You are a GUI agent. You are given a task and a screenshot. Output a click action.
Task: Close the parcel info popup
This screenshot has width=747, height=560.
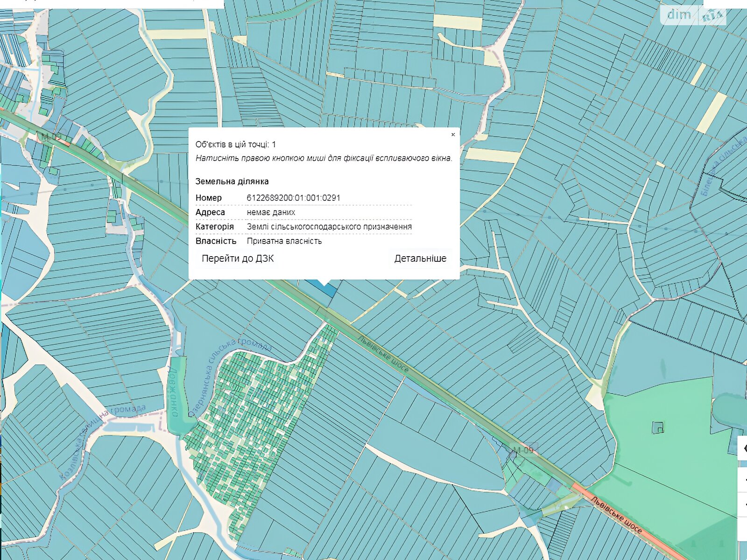pyautogui.click(x=453, y=135)
